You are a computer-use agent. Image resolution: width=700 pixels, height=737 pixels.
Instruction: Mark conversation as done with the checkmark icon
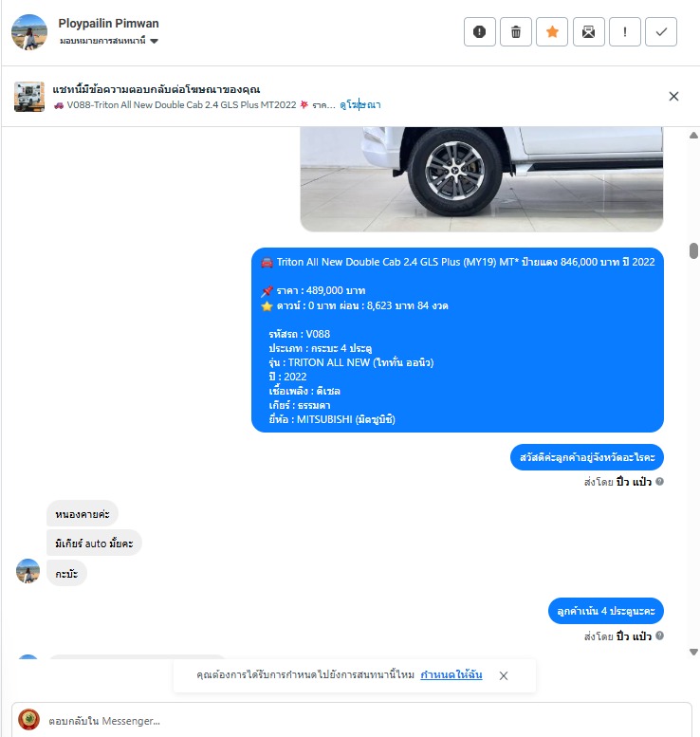(661, 32)
